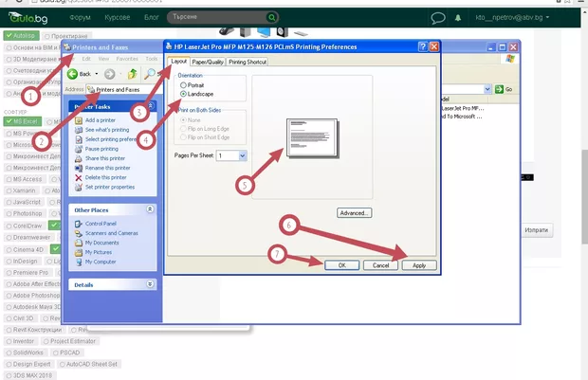
Task: Click the Изпрати button
Action: 536,230
